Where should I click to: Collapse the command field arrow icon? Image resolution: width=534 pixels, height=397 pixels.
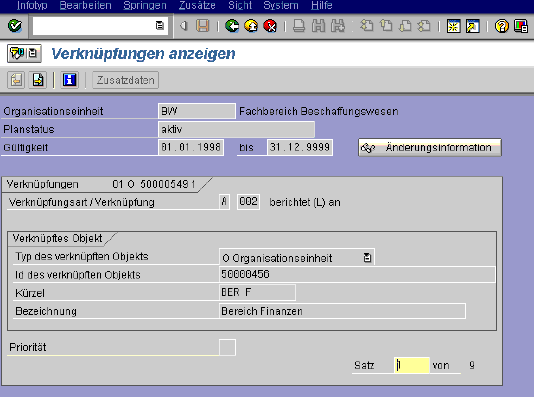184,26
